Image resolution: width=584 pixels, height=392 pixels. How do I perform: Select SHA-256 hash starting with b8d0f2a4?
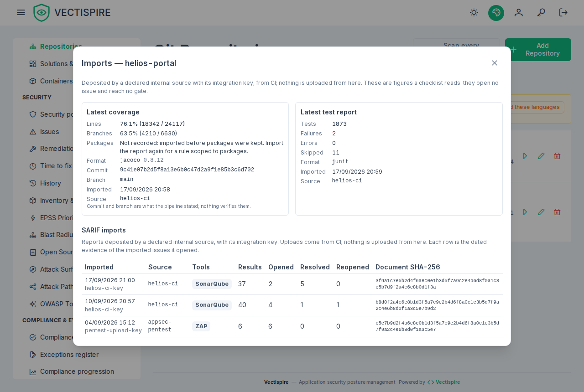pyautogui.click(x=437, y=305)
